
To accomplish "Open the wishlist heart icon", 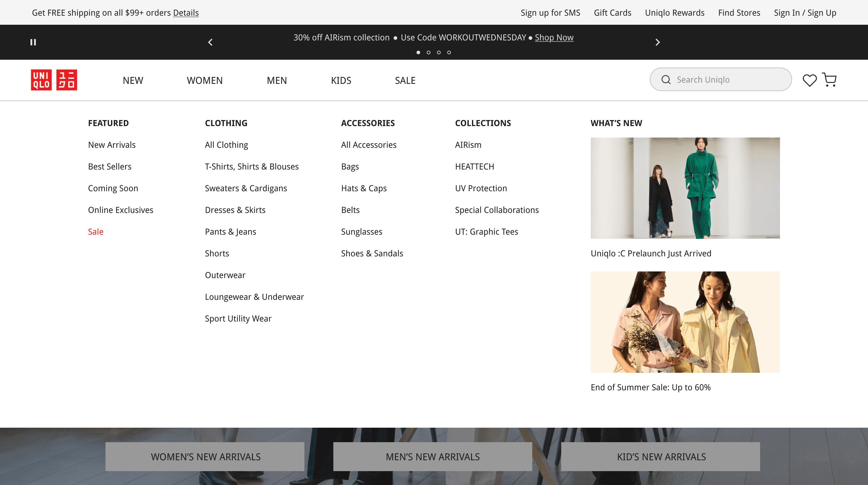I will point(809,80).
